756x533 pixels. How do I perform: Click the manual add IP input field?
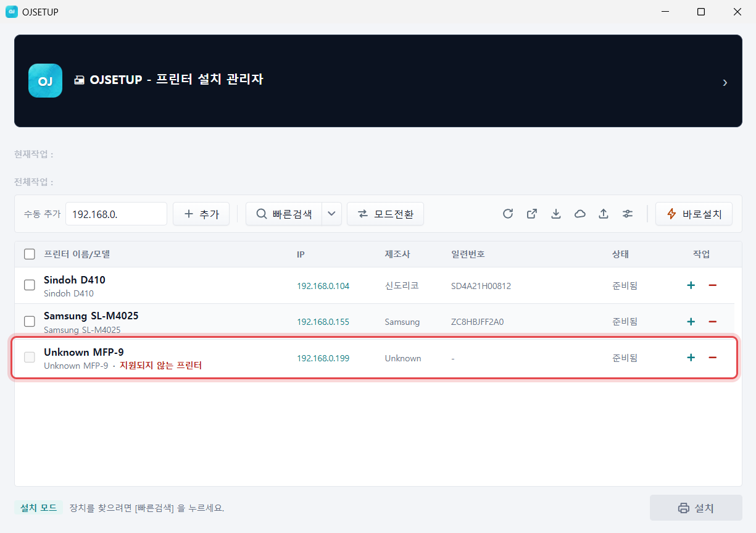(116, 214)
